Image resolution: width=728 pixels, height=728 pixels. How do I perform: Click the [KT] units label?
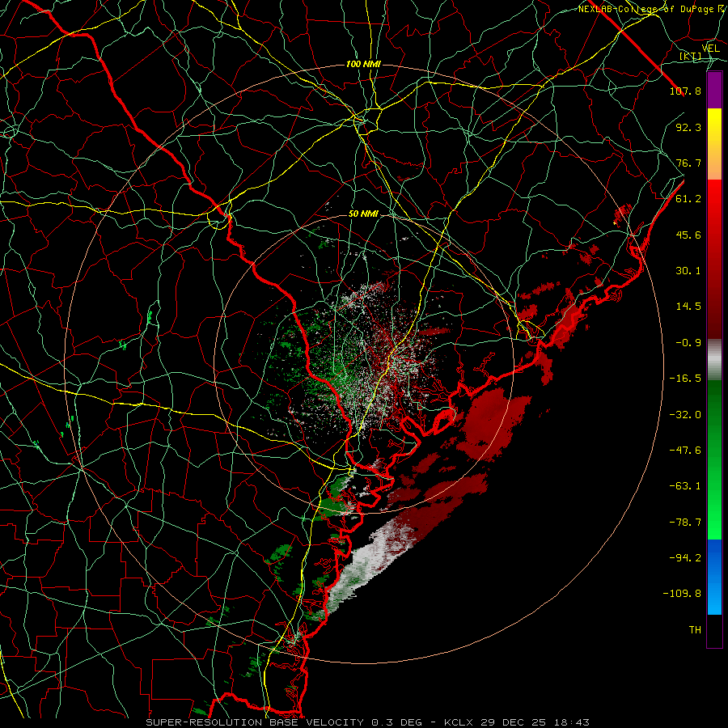click(691, 57)
